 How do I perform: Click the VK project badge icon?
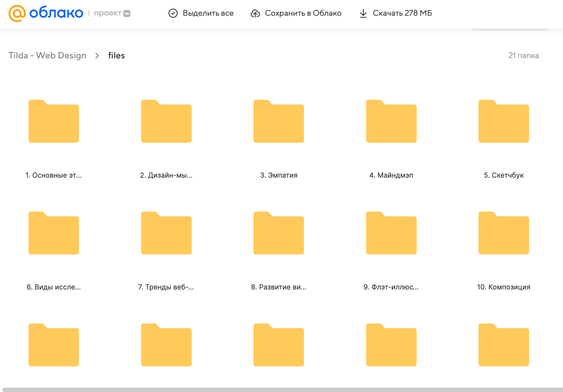point(127,13)
